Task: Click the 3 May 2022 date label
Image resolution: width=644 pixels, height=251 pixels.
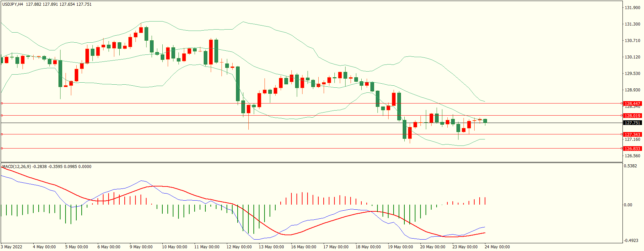Action: (12, 247)
